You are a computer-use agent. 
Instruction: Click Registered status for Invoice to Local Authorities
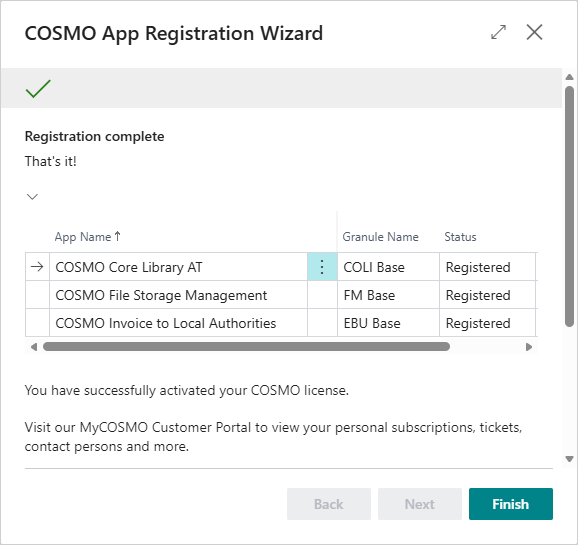(x=487, y=323)
